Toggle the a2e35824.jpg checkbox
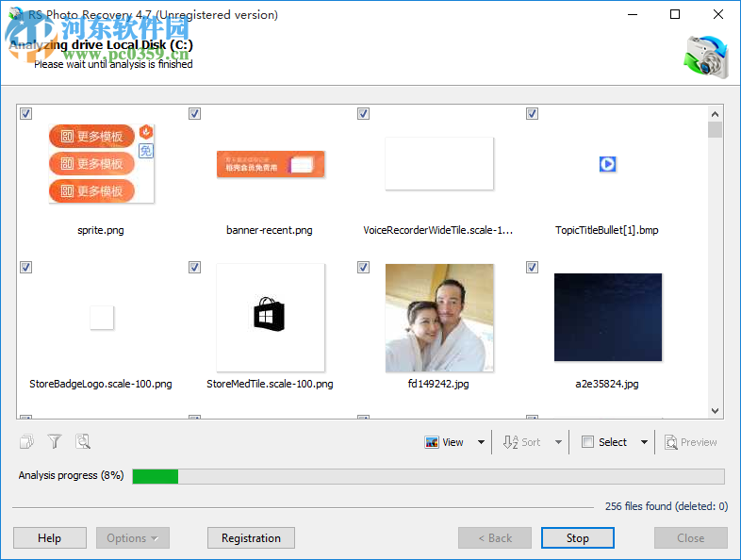Viewport: 741px width, 560px height. pyautogui.click(x=532, y=267)
